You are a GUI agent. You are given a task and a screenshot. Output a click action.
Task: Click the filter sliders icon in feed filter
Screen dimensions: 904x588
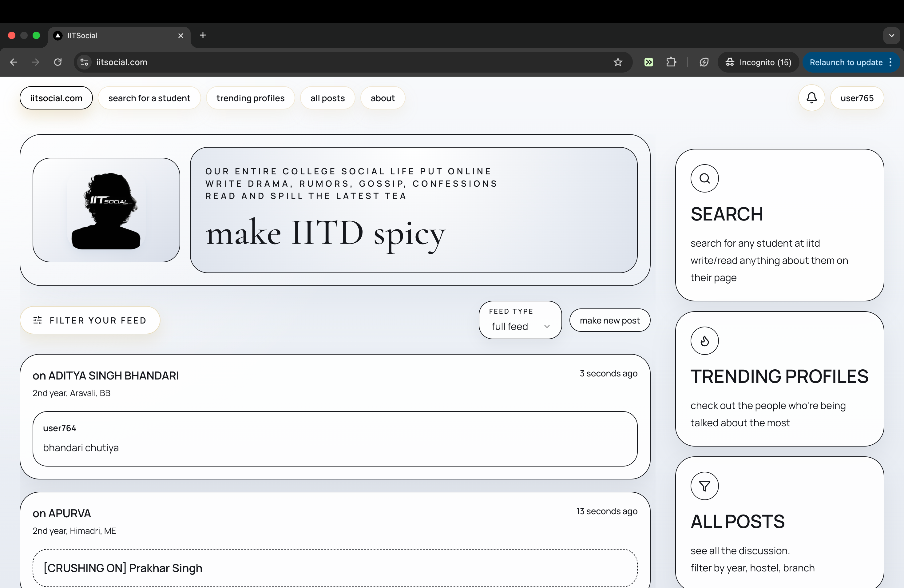[38, 320]
